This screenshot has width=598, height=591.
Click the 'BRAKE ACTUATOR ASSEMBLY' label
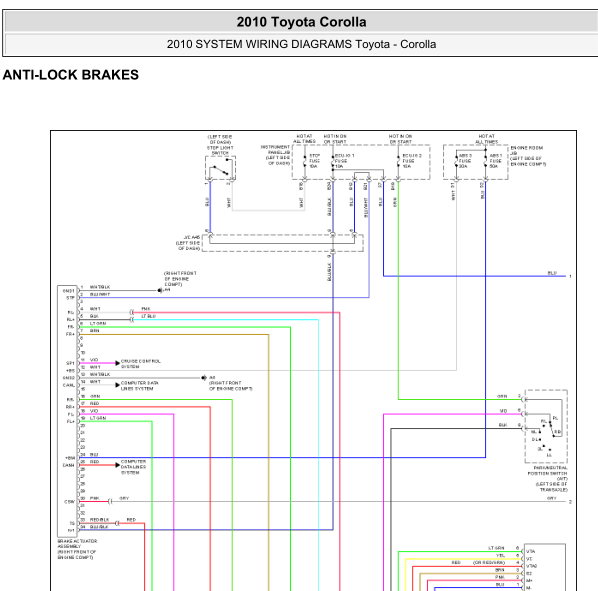click(x=77, y=544)
